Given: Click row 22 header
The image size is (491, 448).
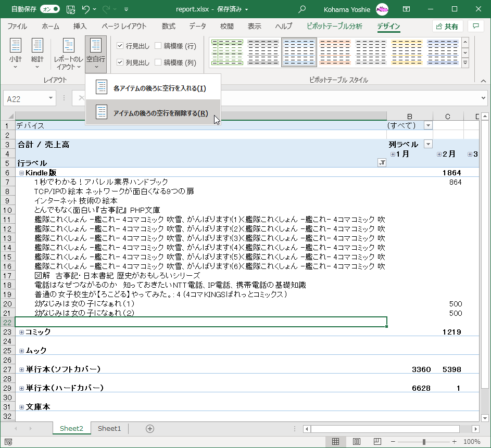Looking at the screenshot, I should 7,322.
